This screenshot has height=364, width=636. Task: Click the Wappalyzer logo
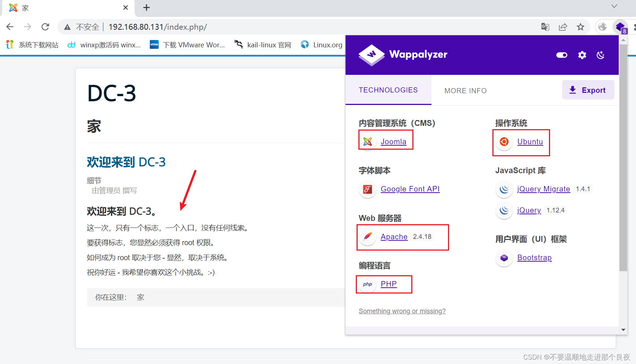pos(403,55)
